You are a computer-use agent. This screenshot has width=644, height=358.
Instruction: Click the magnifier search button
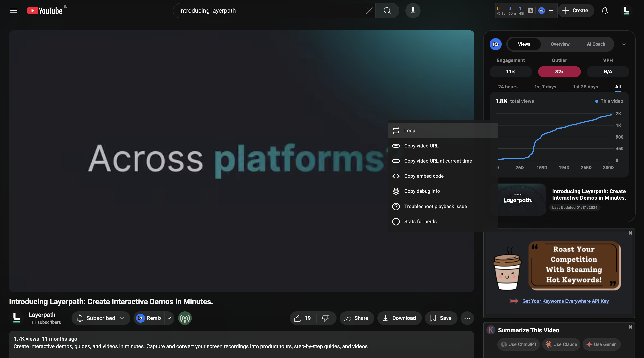387,11
